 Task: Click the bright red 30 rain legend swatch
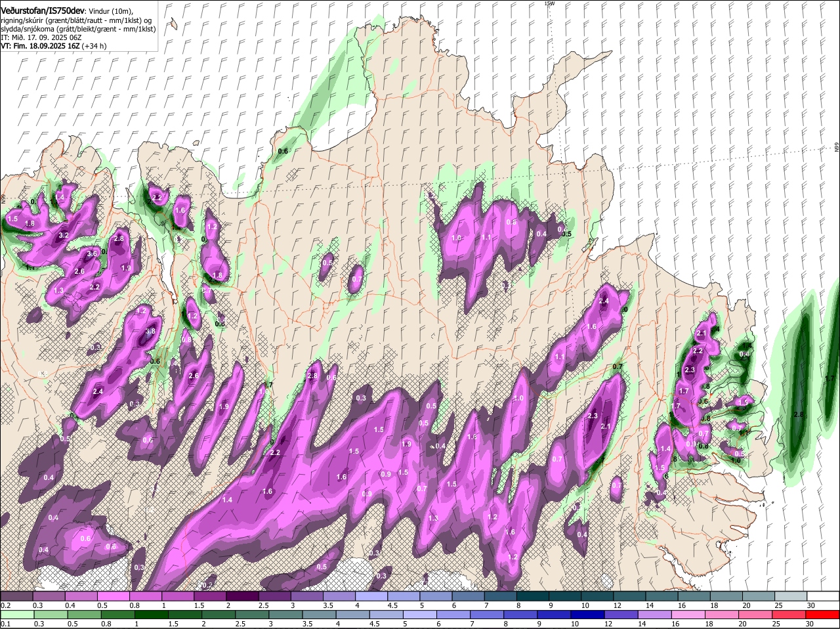pos(823,615)
